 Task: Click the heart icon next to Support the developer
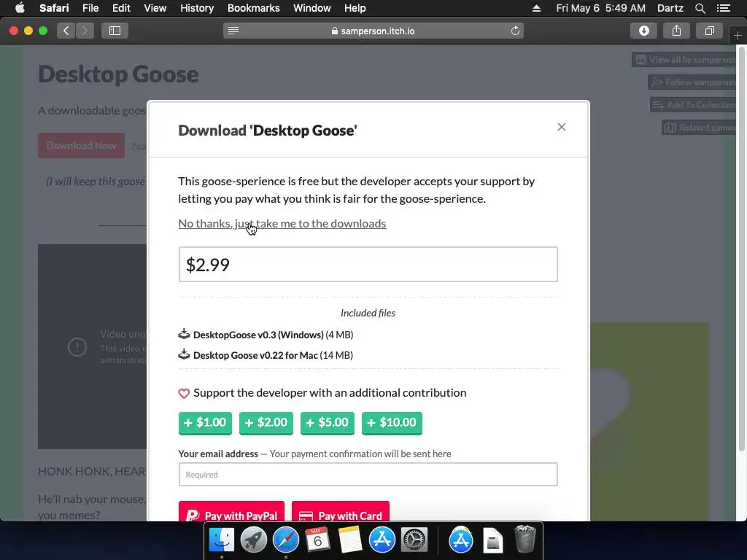(184, 393)
